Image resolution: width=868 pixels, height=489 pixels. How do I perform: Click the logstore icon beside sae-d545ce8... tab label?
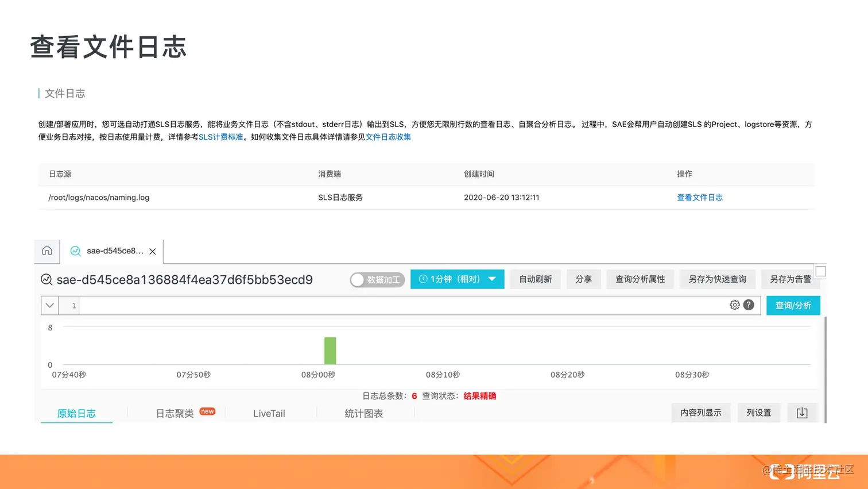[x=75, y=251]
